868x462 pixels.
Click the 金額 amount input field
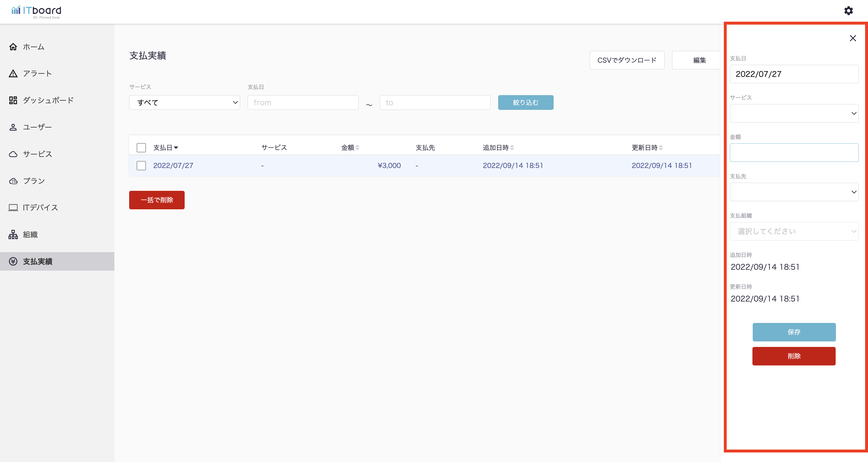(x=793, y=153)
